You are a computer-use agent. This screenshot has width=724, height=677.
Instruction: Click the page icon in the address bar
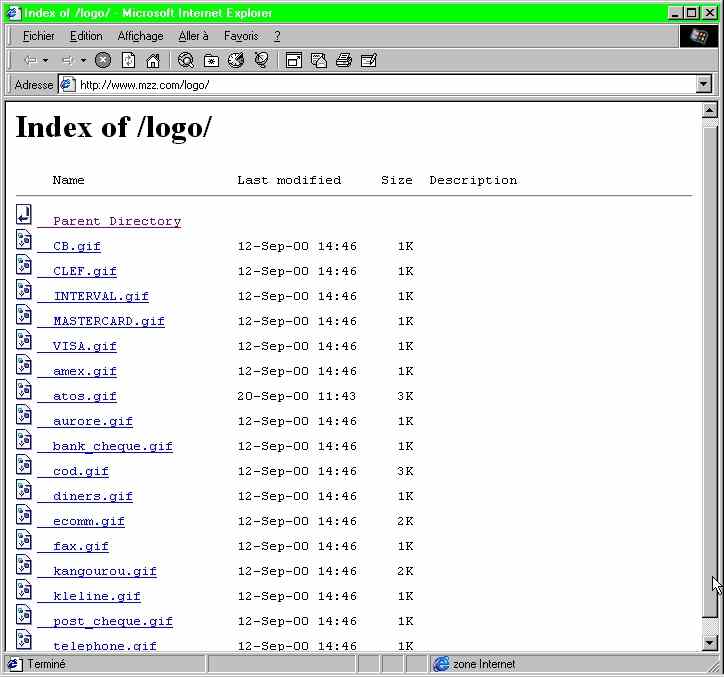point(68,85)
